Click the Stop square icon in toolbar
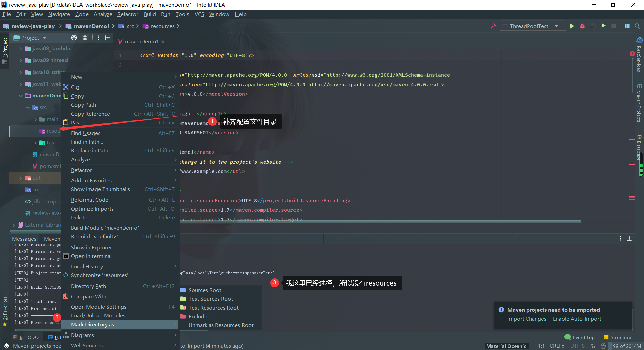Viewport: 644px width, 350px height. (614, 26)
